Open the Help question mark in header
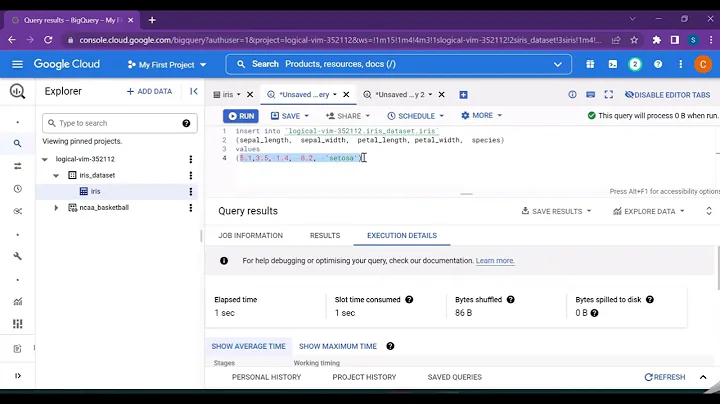Image resolution: width=720 pixels, height=404 pixels. [658, 64]
